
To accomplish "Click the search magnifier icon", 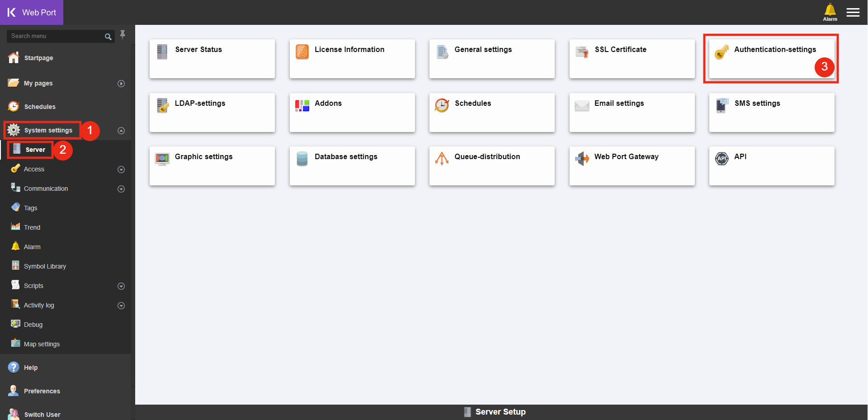I will 108,37.
